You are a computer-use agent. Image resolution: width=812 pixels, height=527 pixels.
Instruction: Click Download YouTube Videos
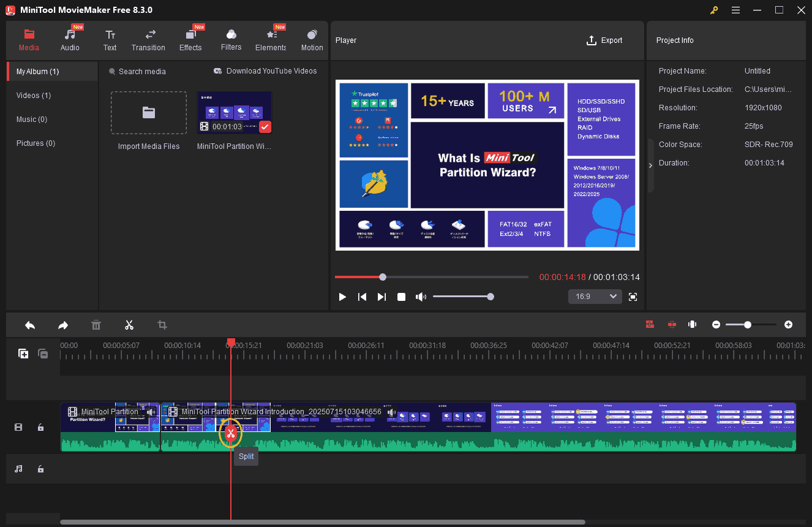pos(265,71)
